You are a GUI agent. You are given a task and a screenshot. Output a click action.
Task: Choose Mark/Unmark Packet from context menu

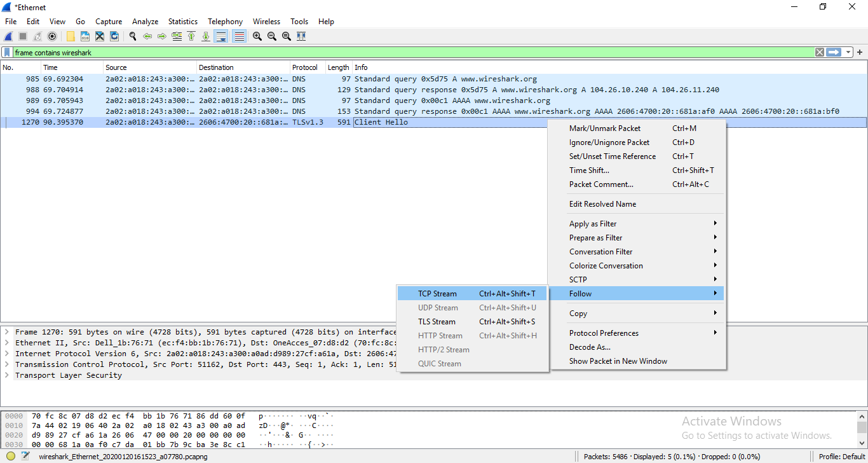point(636,128)
